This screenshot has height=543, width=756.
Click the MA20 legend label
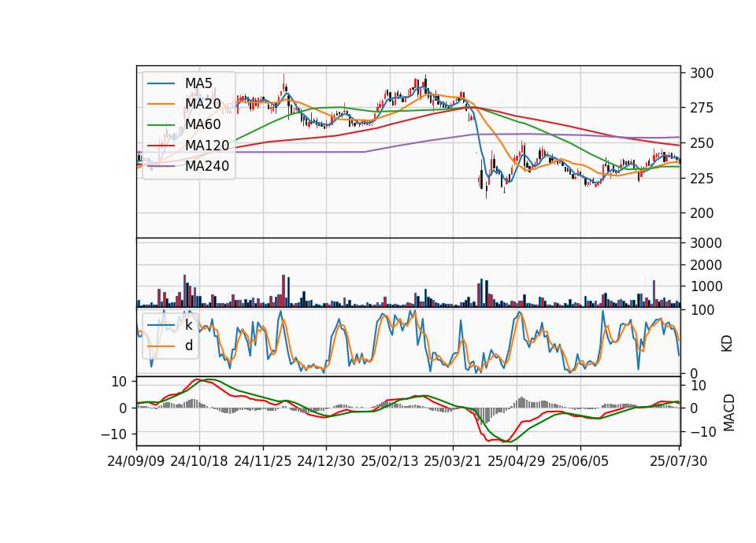[x=202, y=104]
